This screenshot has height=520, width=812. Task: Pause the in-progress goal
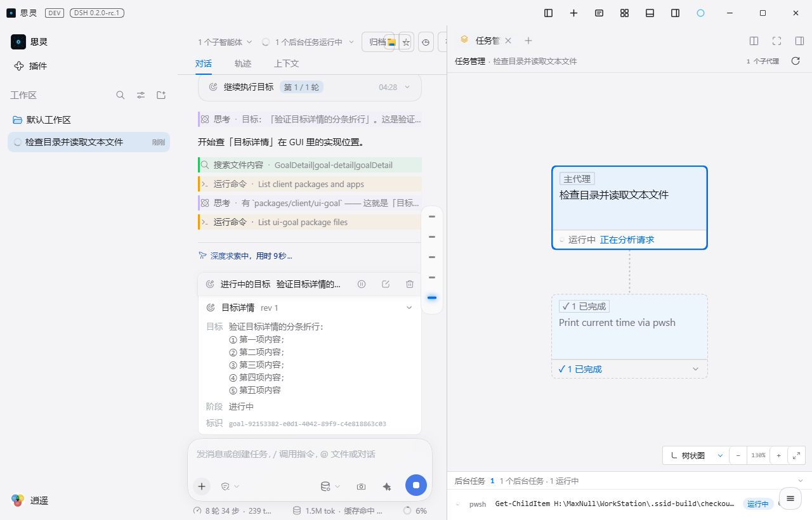coord(362,284)
